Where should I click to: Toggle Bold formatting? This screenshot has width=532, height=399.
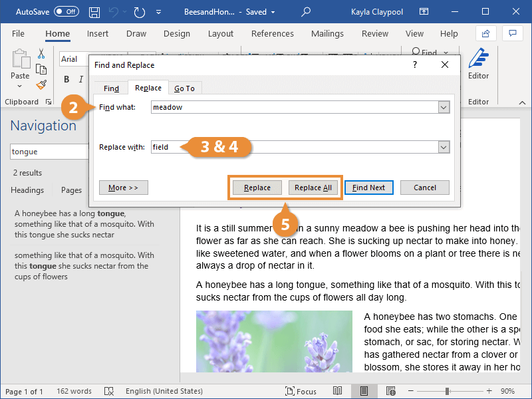pyautogui.click(x=66, y=80)
